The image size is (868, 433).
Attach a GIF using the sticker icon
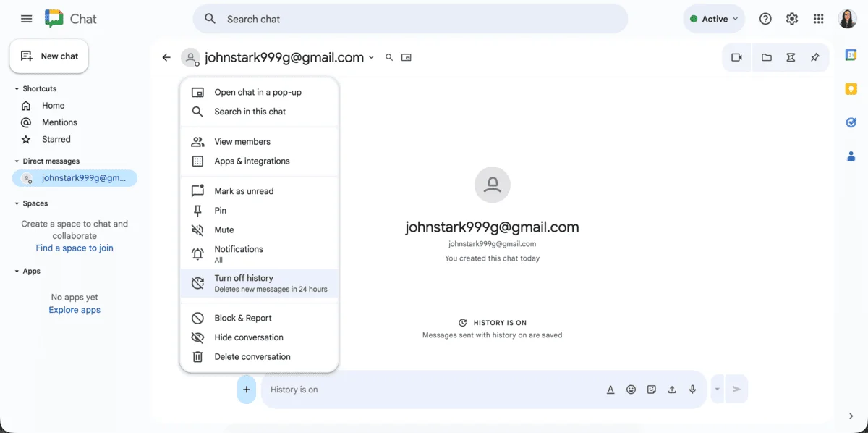coord(651,389)
